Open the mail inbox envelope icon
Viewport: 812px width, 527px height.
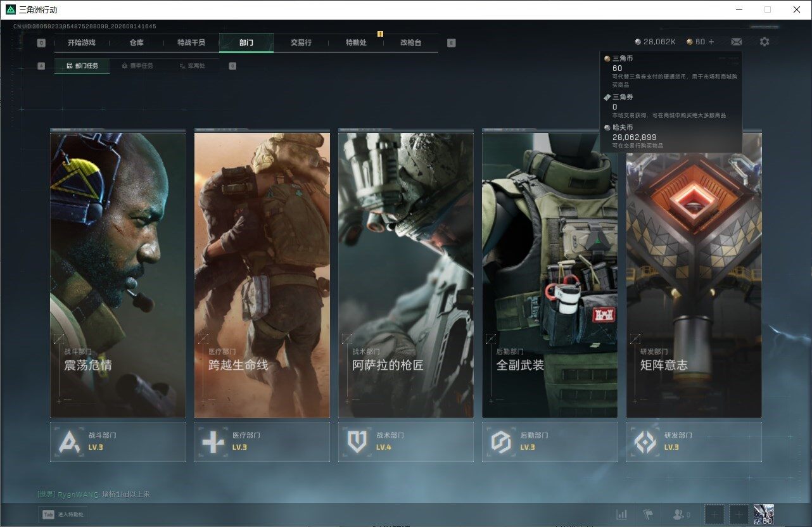(737, 42)
